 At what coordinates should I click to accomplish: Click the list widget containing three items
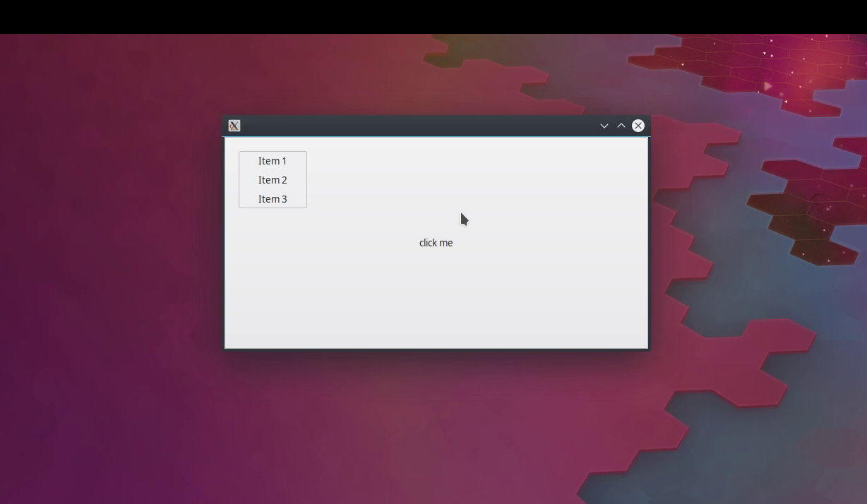273,179
